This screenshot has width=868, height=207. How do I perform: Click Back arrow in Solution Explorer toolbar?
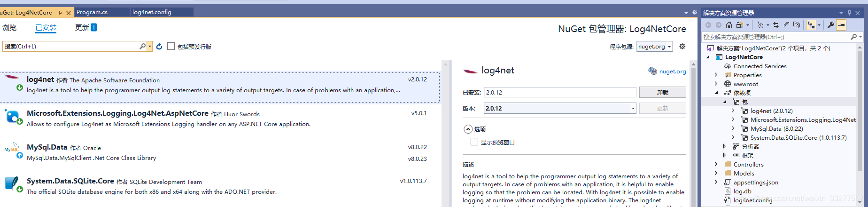point(708,25)
